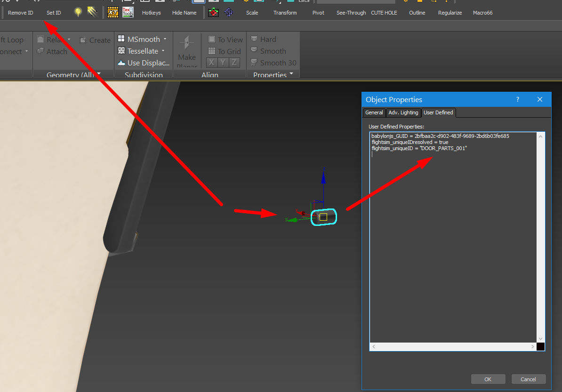Click the To Grid align icon
The height and width of the screenshot is (392, 562).
pyautogui.click(x=212, y=51)
